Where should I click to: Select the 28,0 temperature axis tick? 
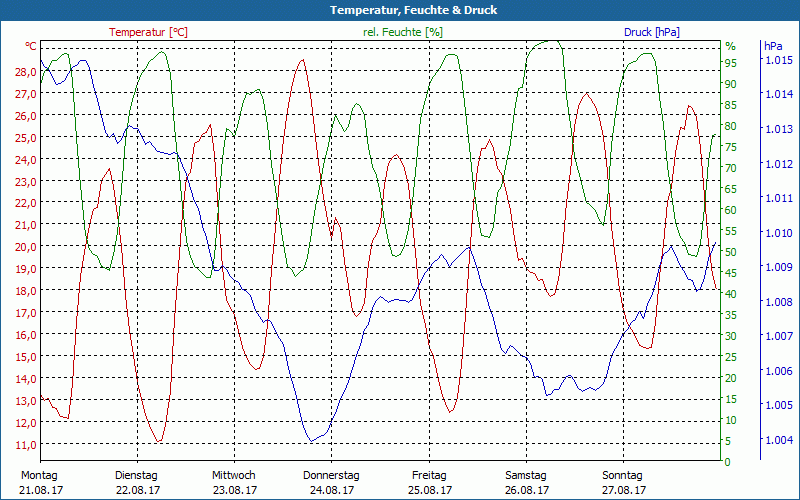point(25,72)
